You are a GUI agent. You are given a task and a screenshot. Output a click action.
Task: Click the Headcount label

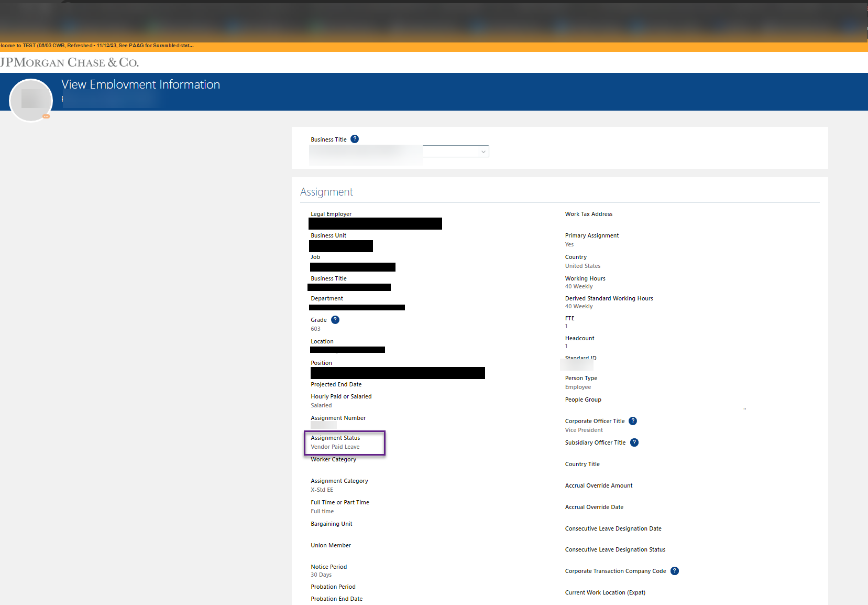click(580, 338)
